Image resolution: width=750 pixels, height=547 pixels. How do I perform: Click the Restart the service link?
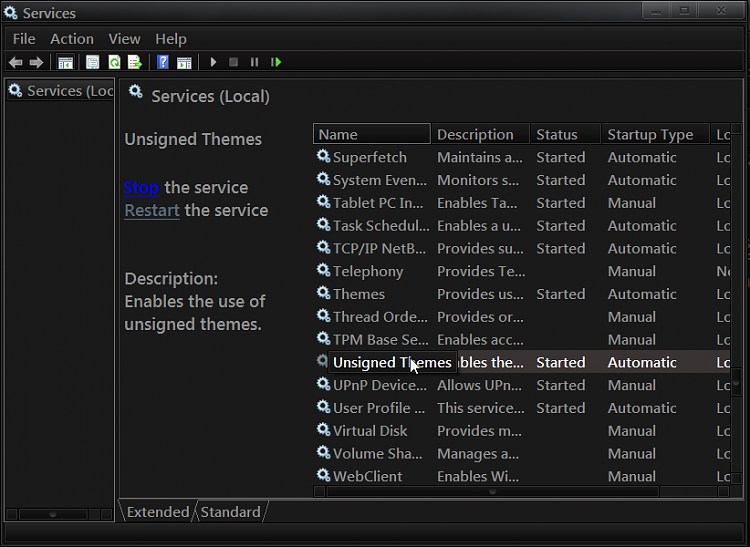tap(152, 210)
